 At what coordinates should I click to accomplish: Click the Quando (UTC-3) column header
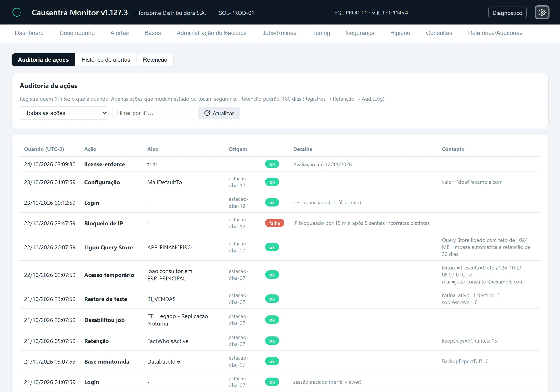(44, 149)
